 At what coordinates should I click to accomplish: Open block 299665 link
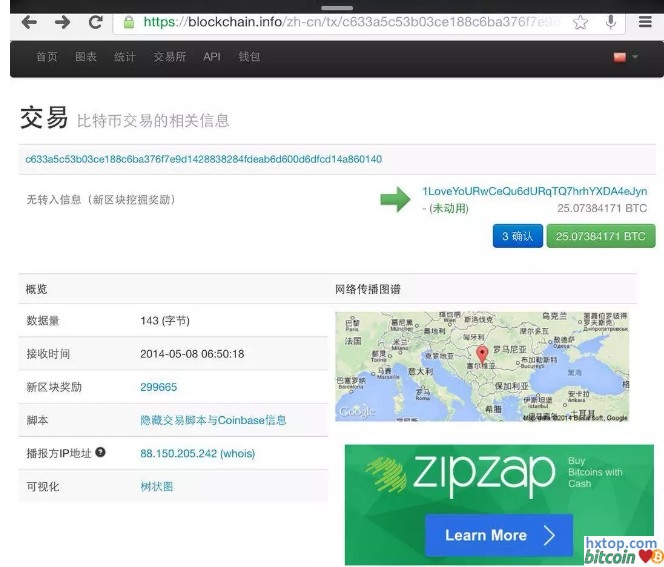(x=159, y=387)
